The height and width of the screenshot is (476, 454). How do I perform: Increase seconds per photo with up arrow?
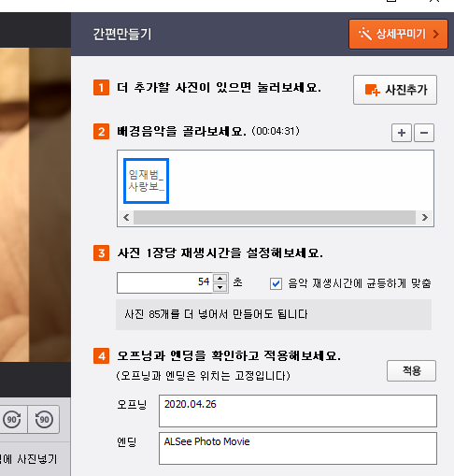[220, 278]
